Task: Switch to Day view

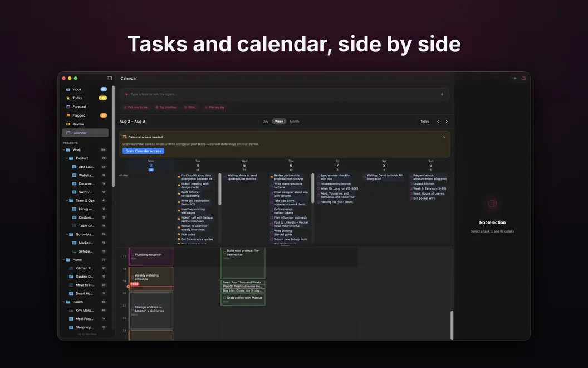Action: coord(266,122)
